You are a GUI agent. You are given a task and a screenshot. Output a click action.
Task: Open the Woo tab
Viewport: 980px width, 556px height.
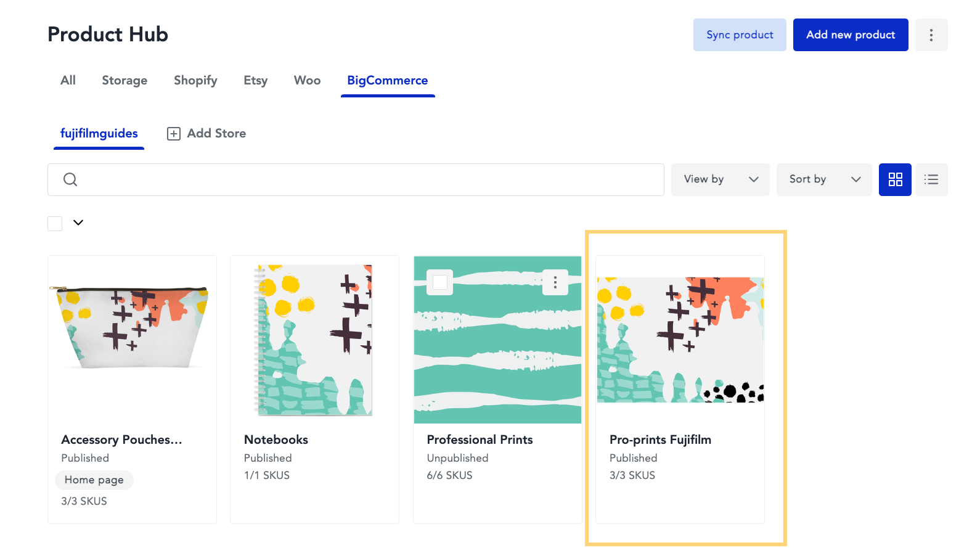pyautogui.click(x=307, y=80)
